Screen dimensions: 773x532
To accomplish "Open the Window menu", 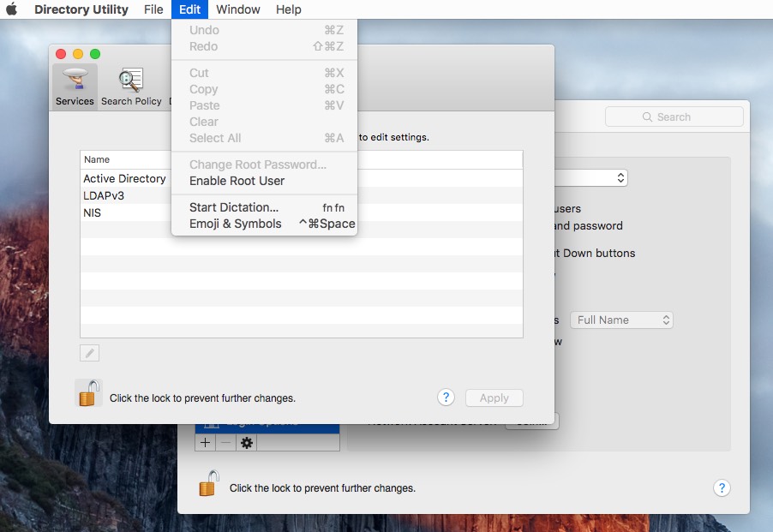I will 238,9.
